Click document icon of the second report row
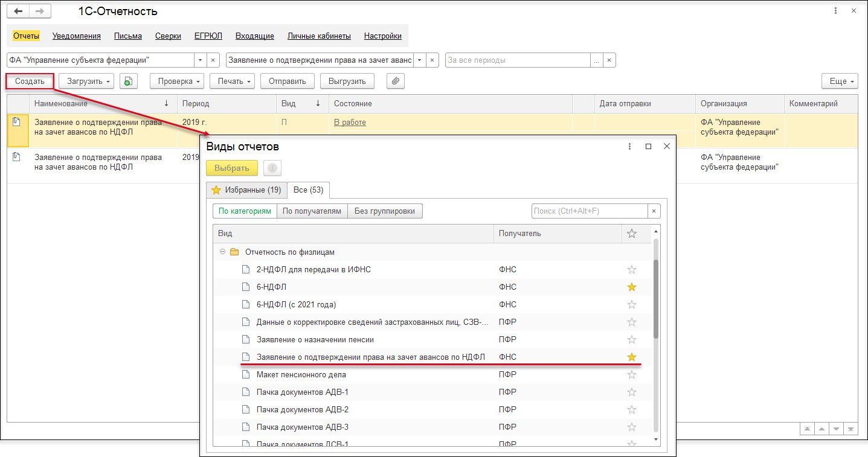This screenshot has height=457, width=868. point(17,157)
